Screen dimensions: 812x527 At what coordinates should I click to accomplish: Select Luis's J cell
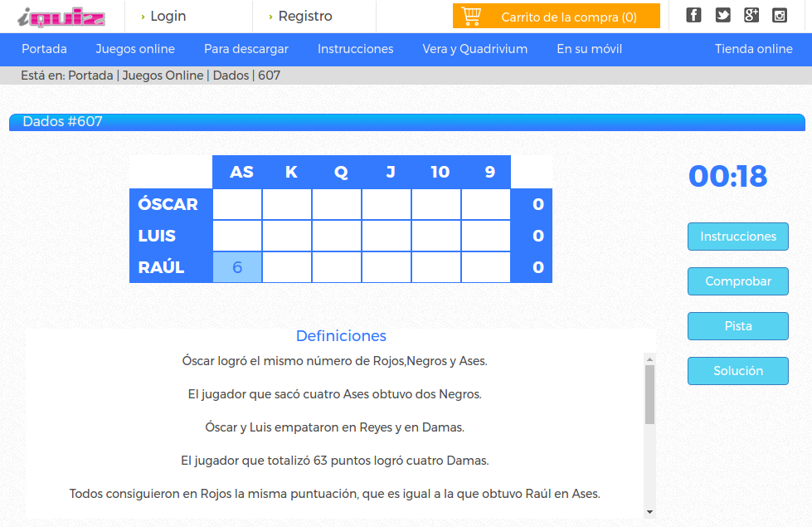coord(387,236)
